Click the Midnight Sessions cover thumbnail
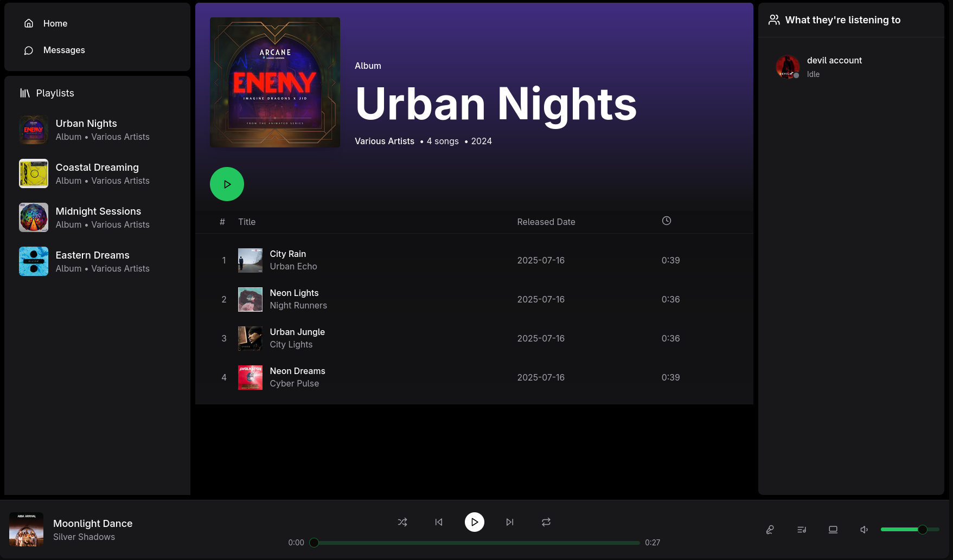Viewport: 953px width, 560px height. click(x=34, y=217)
